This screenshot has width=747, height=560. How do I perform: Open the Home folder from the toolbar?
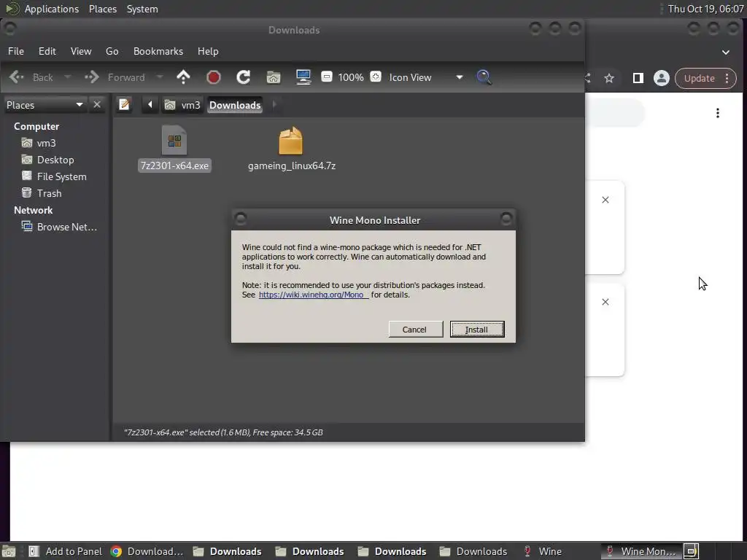[274, 77]
